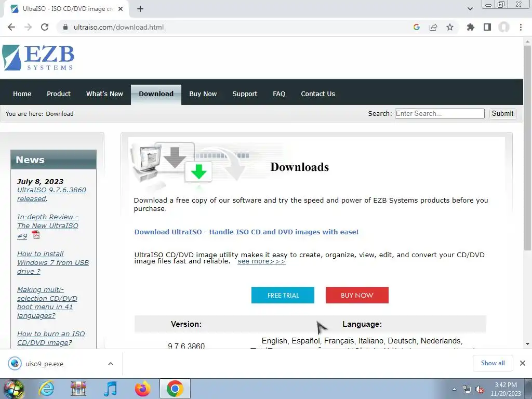Click the Chrome taskbar icon
This screenshot has height=399, width=532.
175,389
